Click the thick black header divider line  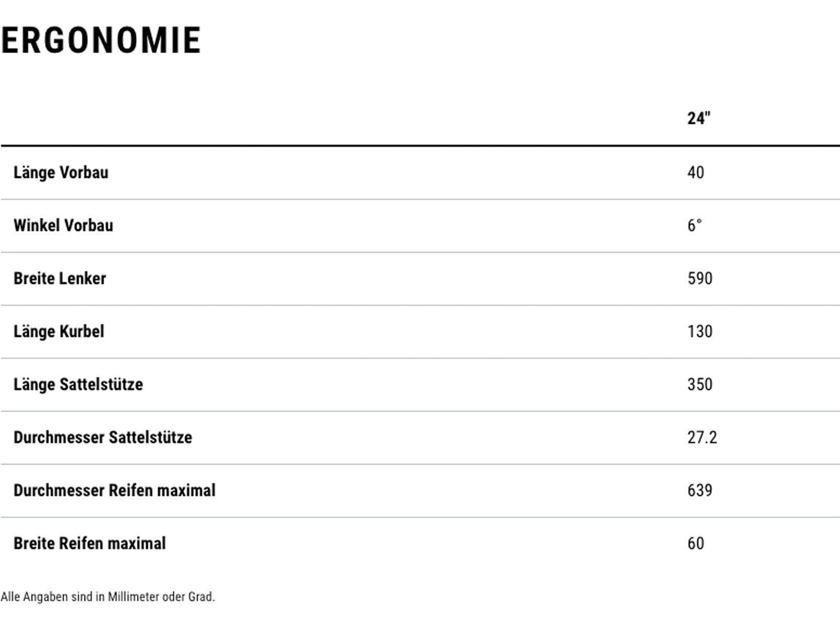click(x=420, y=145)
